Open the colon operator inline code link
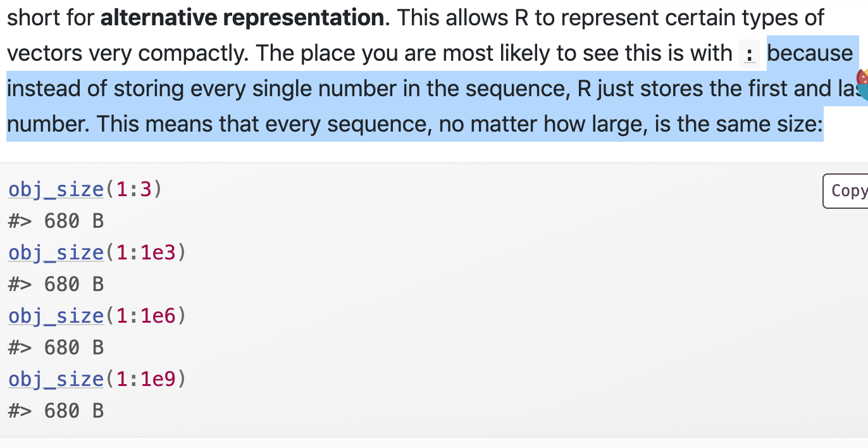 (750, 54)
